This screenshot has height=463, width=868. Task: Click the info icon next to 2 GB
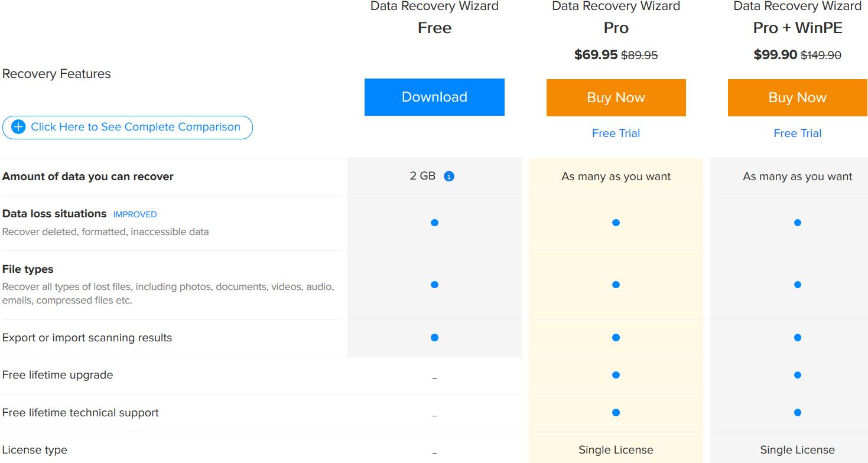tap(449, 176)
